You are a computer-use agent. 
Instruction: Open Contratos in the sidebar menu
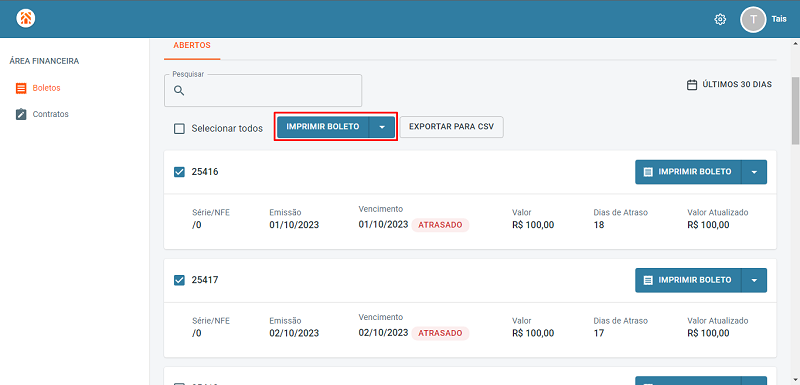51,114
